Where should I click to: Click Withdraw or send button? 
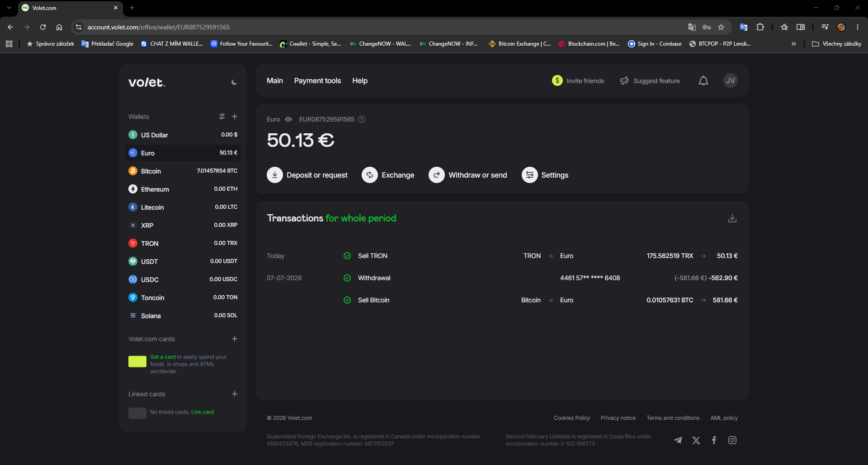(x=468, y=175)
